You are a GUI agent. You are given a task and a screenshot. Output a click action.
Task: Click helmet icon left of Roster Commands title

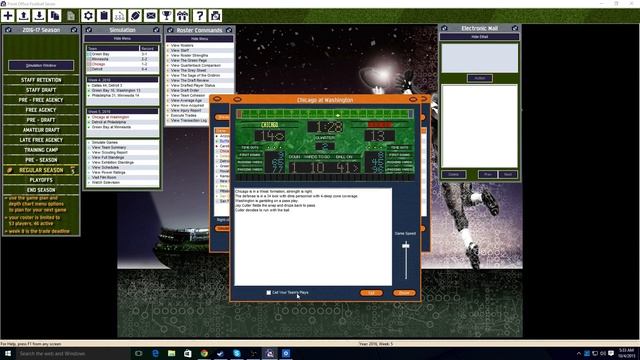(170, 30)
